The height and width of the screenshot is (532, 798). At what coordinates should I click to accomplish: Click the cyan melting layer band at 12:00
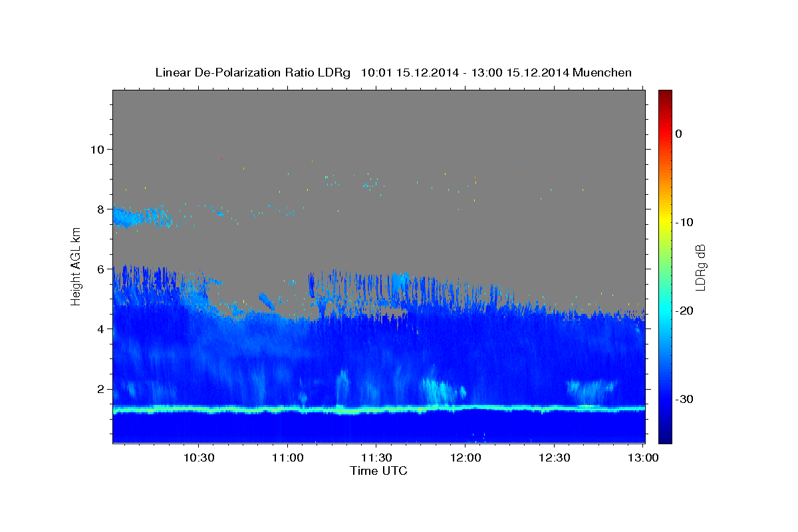[465, 407]
